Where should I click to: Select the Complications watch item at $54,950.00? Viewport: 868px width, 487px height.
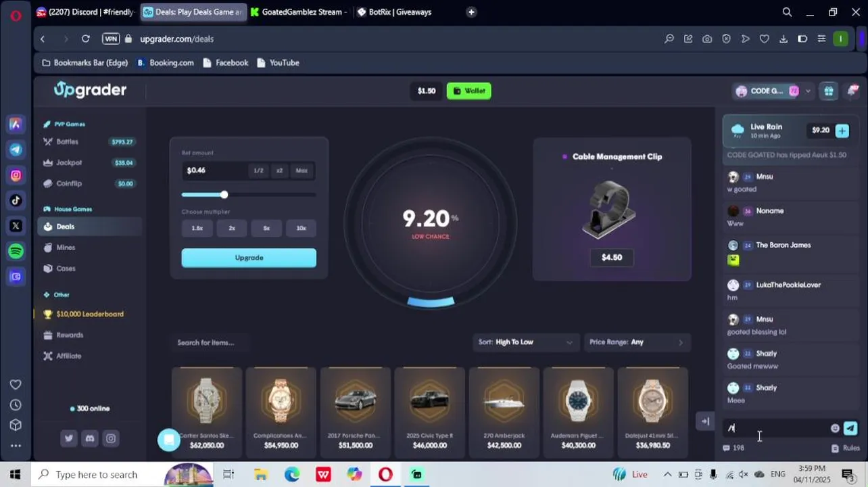coord(281,412)
